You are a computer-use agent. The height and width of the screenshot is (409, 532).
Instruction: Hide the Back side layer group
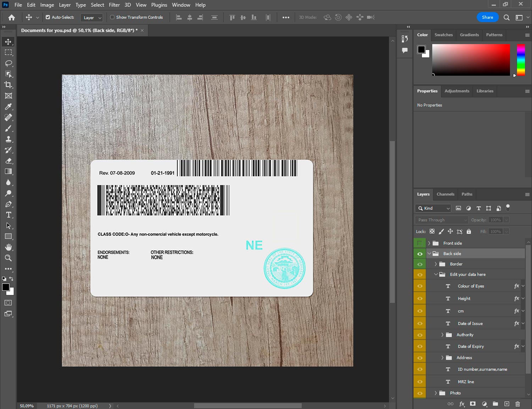coord(420,253)
